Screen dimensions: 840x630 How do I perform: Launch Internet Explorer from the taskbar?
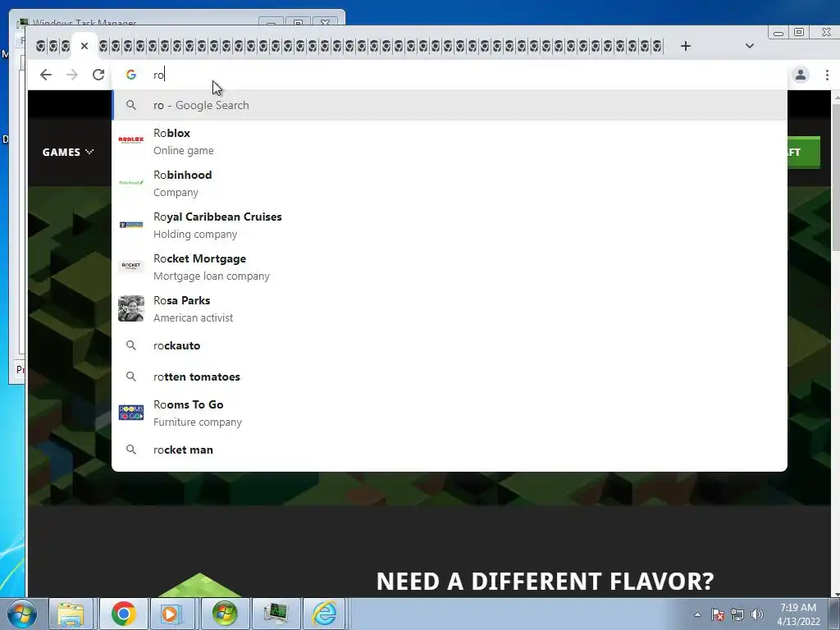(325, 614)
